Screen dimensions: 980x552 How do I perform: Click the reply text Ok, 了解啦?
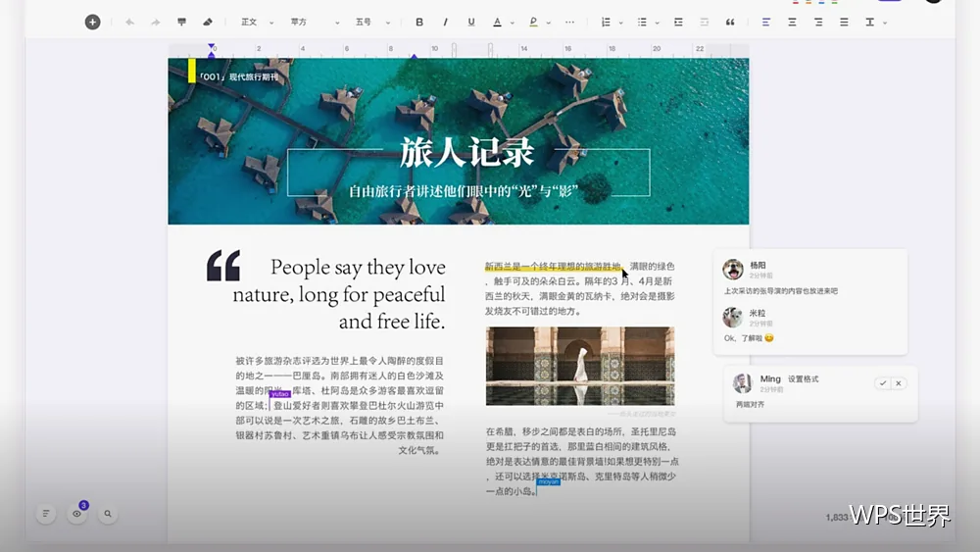point(749,338)
